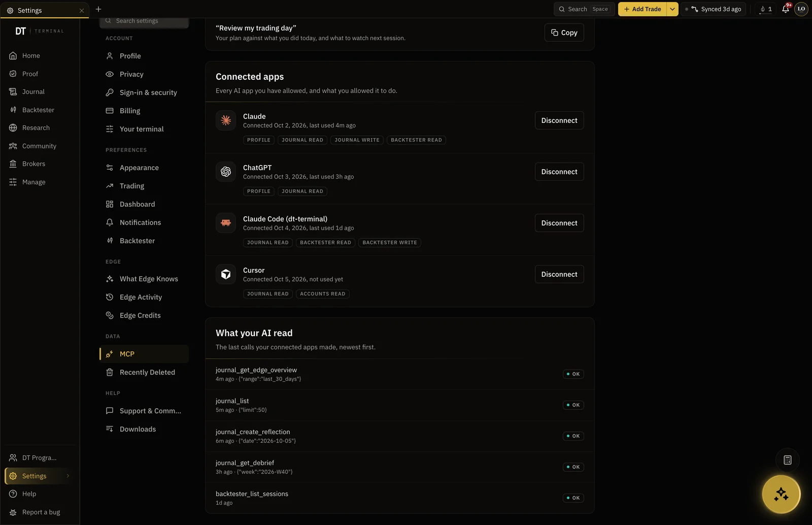Click the streak flame counter icon

point(766,9)
